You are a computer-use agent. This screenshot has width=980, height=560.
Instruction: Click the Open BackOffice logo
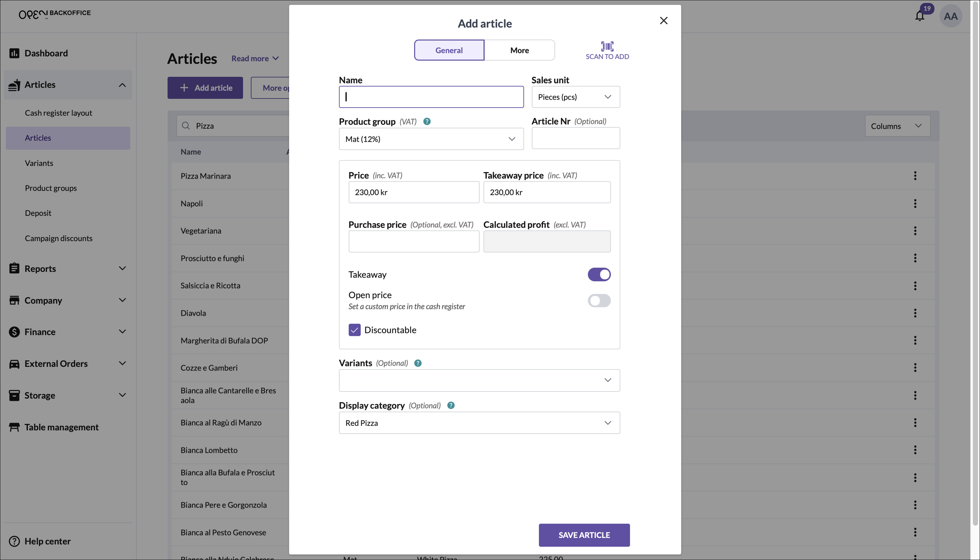[55, 14]
